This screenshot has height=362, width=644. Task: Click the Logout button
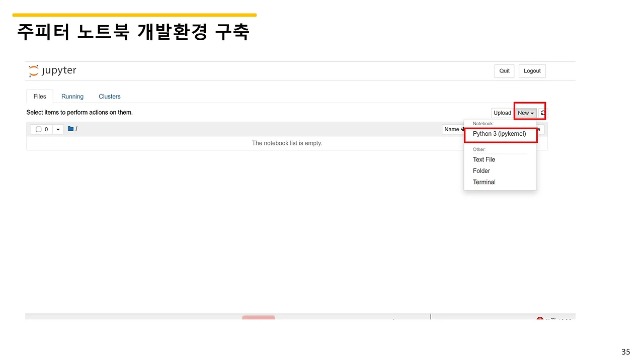point(532,71)
